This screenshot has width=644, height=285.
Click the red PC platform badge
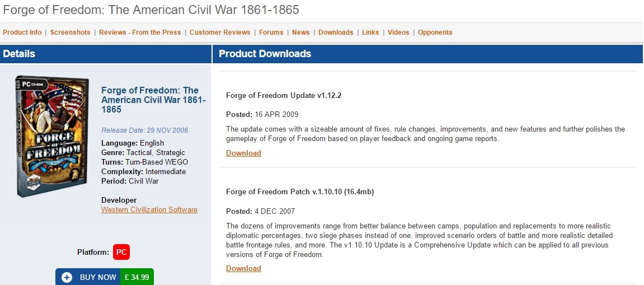[121, 252]
